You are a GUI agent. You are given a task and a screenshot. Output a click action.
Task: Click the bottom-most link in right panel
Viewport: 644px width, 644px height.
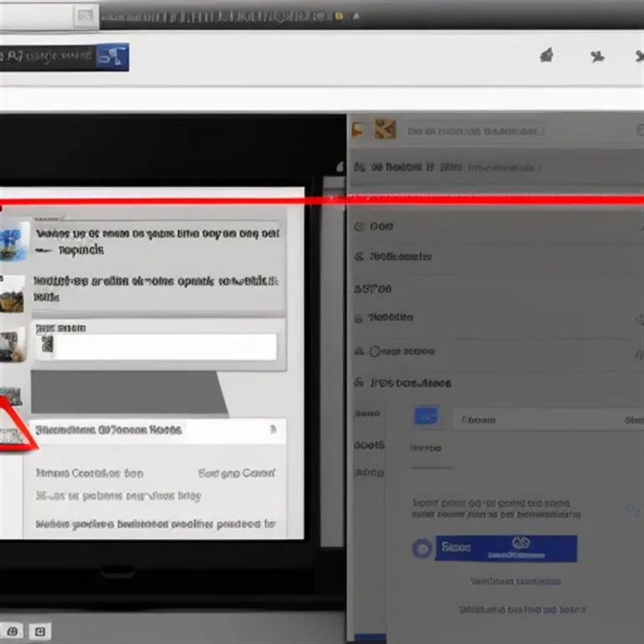pyautogui.click(x=522, y=610)
